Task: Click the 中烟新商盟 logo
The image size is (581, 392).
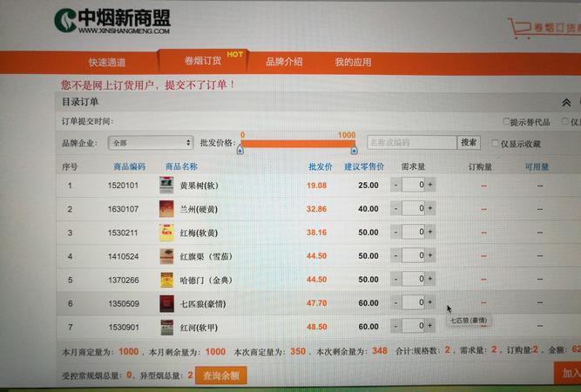Action: [112, 21]
